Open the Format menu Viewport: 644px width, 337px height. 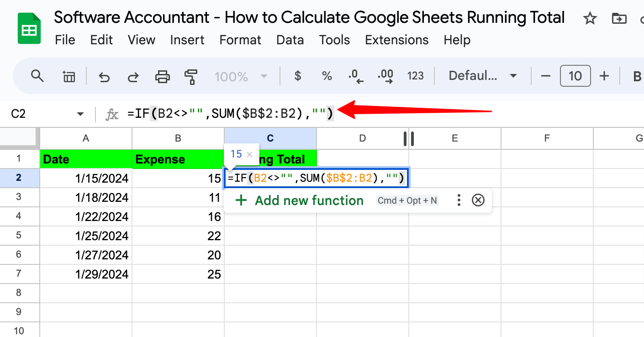pyautogui.click(x=240, y=40)
